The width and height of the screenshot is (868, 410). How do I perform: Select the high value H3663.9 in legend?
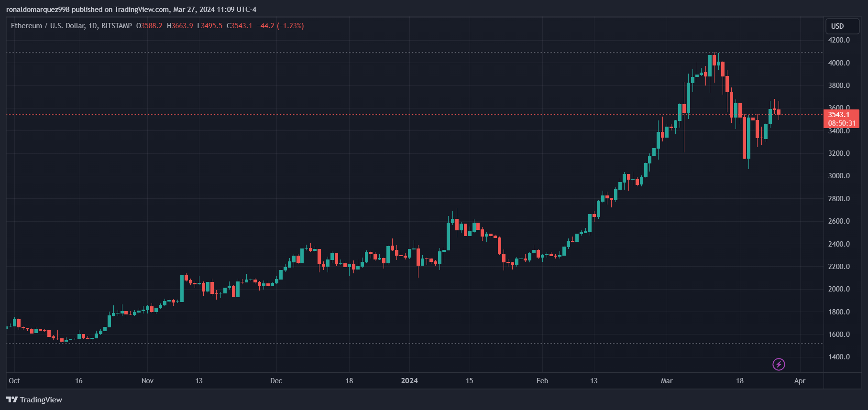click(180, 26)
